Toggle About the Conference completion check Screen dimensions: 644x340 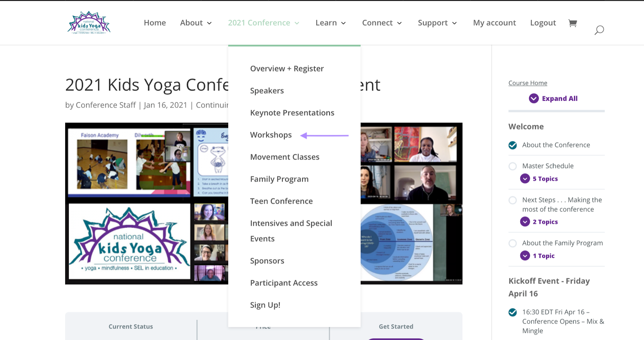coord(513,145)
